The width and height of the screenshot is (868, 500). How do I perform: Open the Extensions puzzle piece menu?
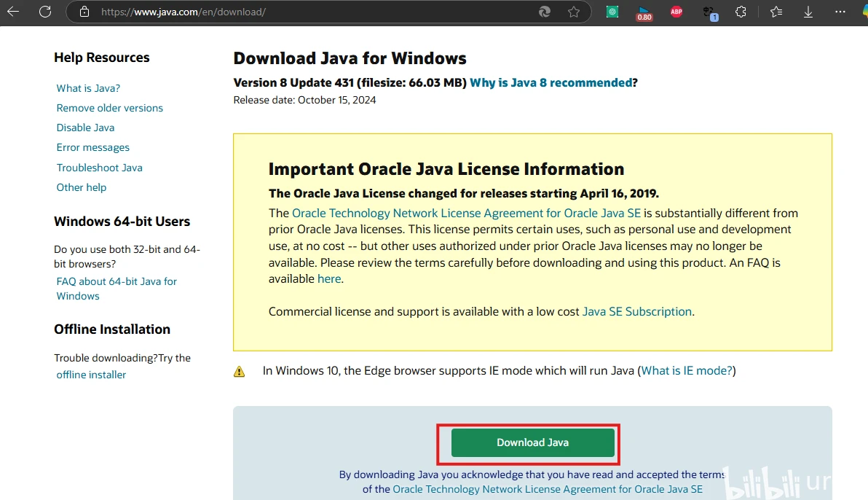[x=741, y=12]
